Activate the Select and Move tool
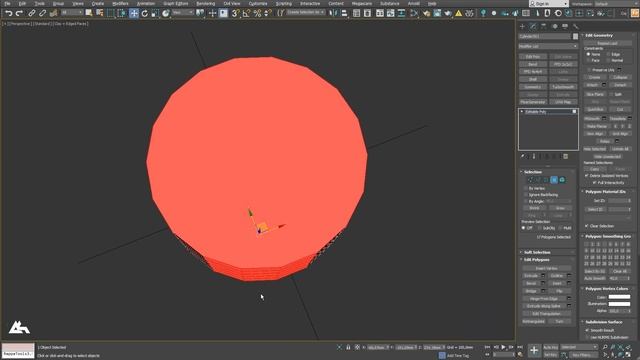The height and width of the screenshot is (360, 640). 134,13
